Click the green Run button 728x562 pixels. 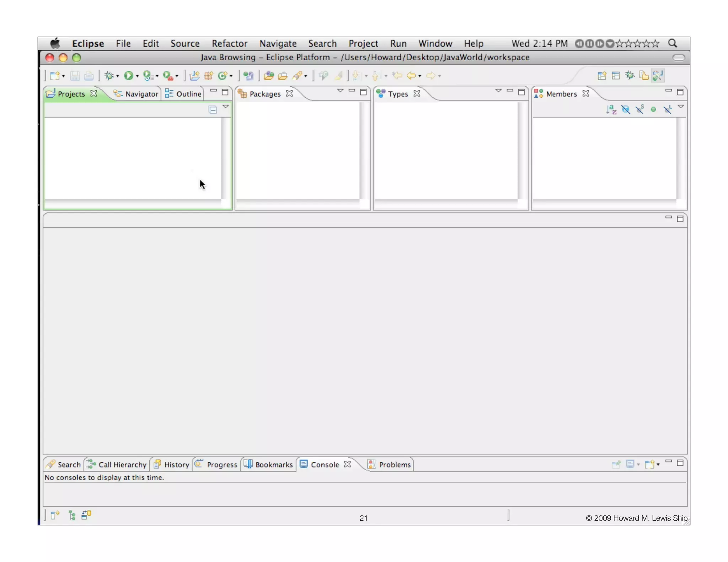129,76
